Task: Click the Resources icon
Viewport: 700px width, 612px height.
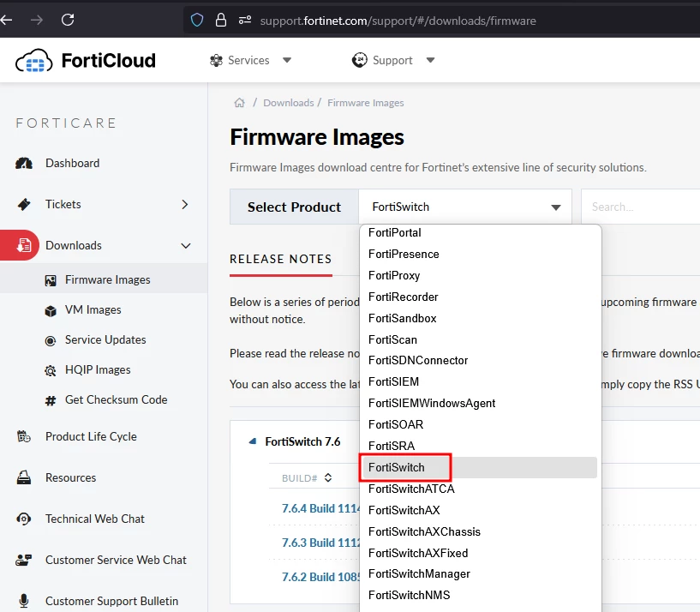Action: coord(24,477)
